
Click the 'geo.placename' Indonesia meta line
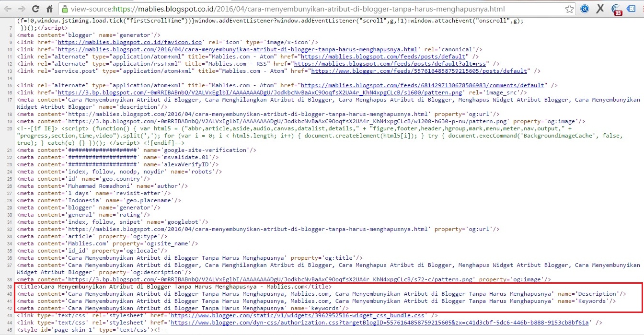[99, 200]
